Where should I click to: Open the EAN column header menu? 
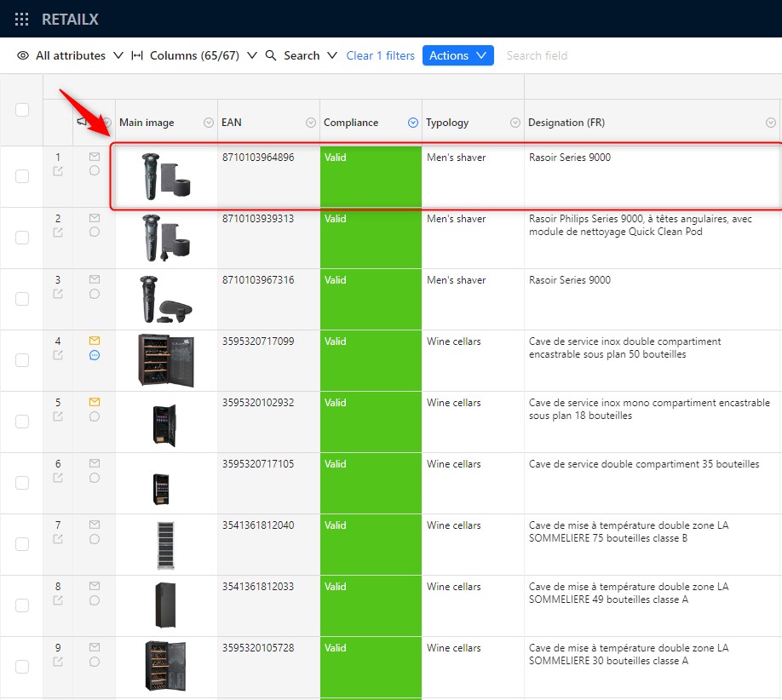point(311,123)
